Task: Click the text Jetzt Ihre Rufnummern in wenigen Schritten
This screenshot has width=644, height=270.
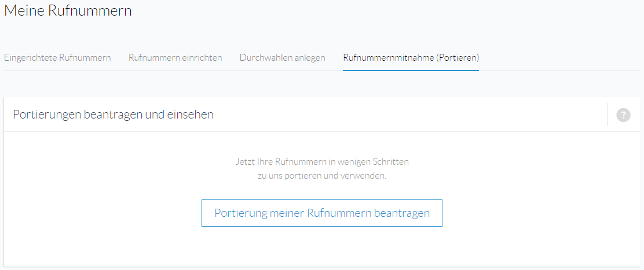Action: click(322, 161)
